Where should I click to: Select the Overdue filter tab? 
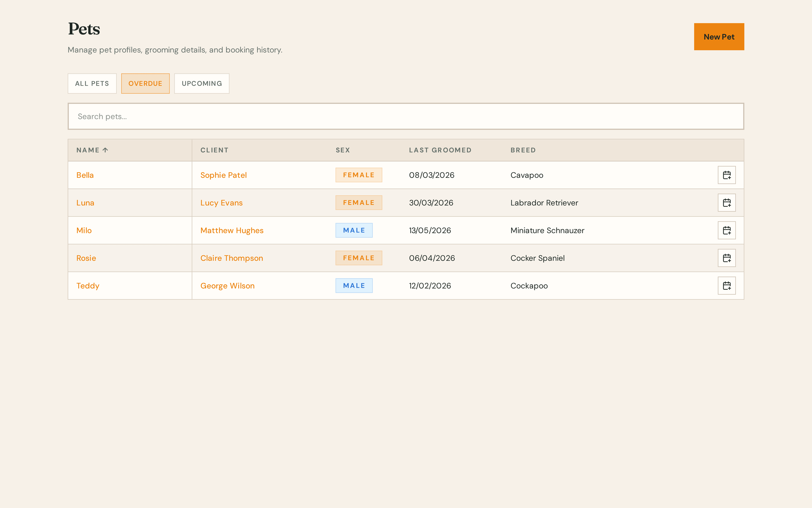[145, 83]
